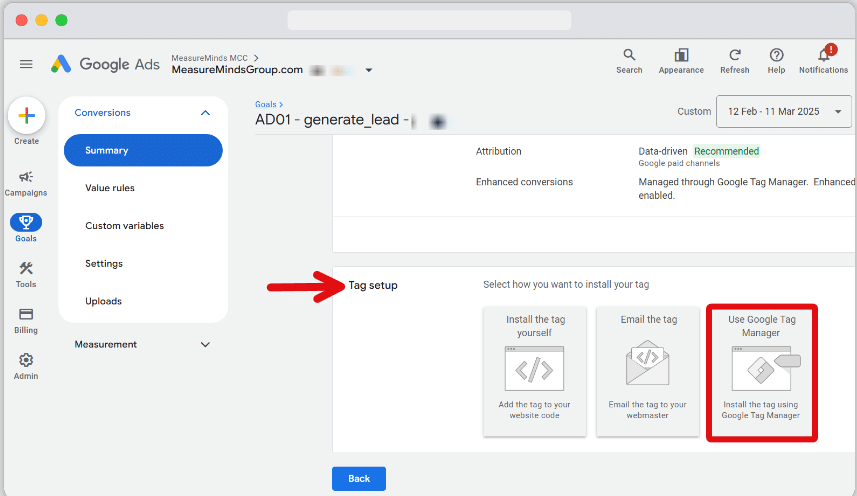857x496 pixels.
Task: Click 'Install the tag using Google Tag Manager' caption
Action: click(760, 410)
